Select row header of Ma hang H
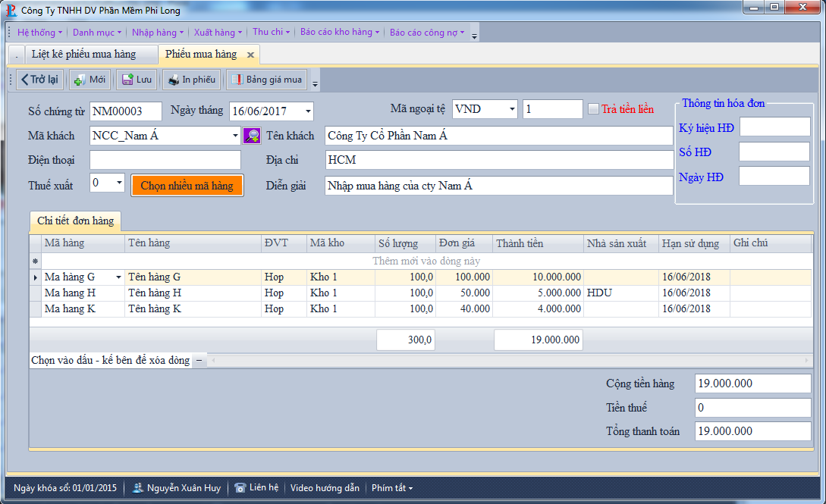Viewport: 826px width, 504px height. point(36,293)
